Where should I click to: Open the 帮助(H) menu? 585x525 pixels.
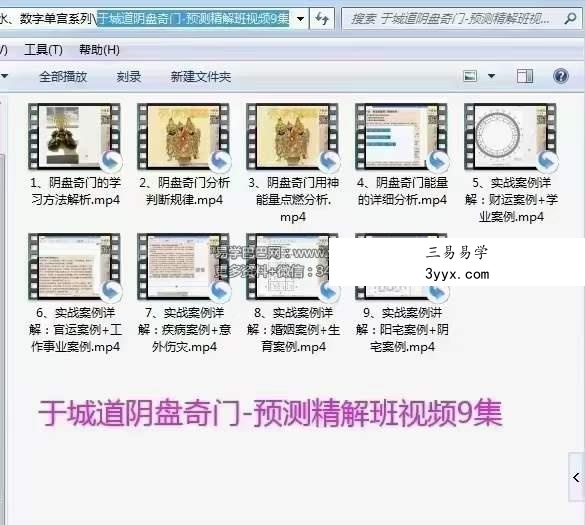(x=99, y=49)
